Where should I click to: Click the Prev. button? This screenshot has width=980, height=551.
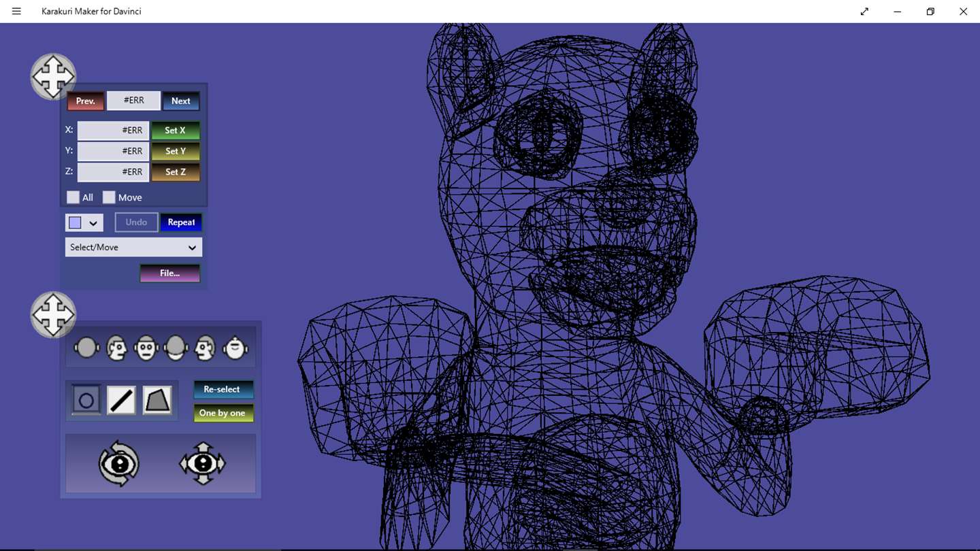click(86, 101)
